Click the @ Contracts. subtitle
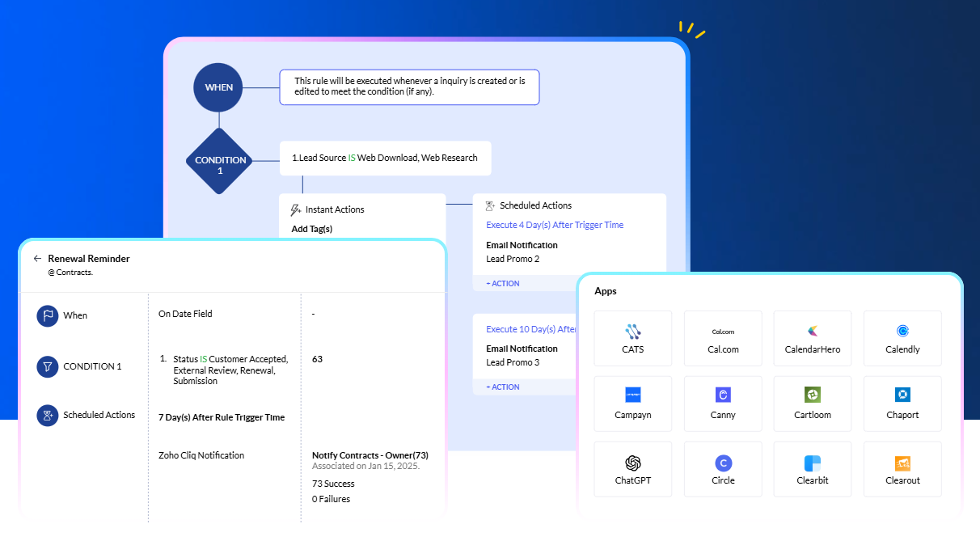Viewport: 980px width, 558px height. 70,273
